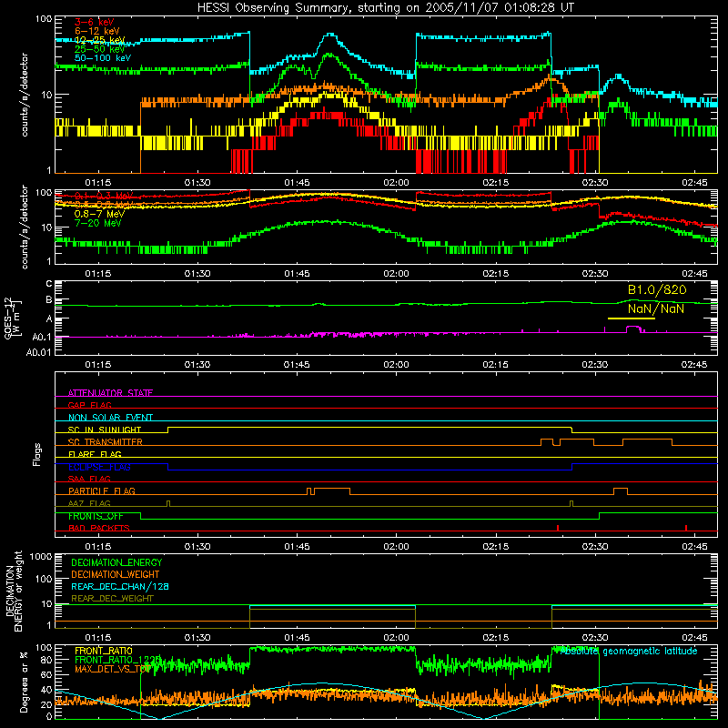Select the DECIMATION_ENERGY legend label

point(116,562)
